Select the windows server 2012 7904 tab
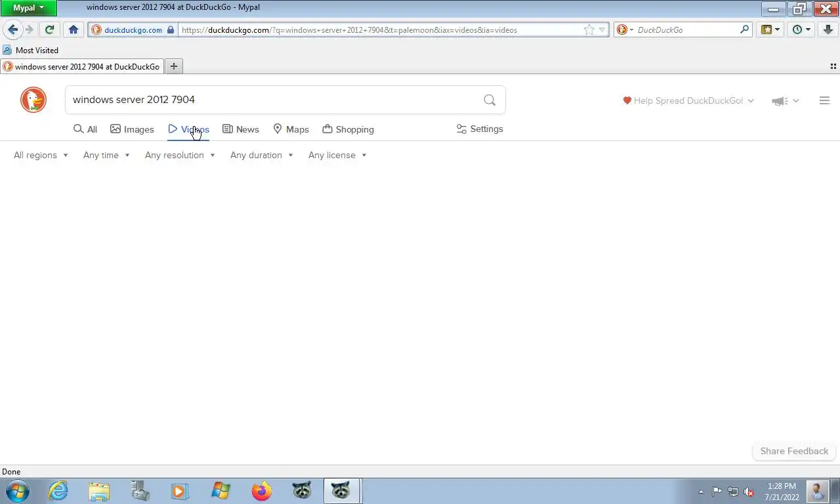This screenshot has height=504, width=840. [x=82, y=66]
